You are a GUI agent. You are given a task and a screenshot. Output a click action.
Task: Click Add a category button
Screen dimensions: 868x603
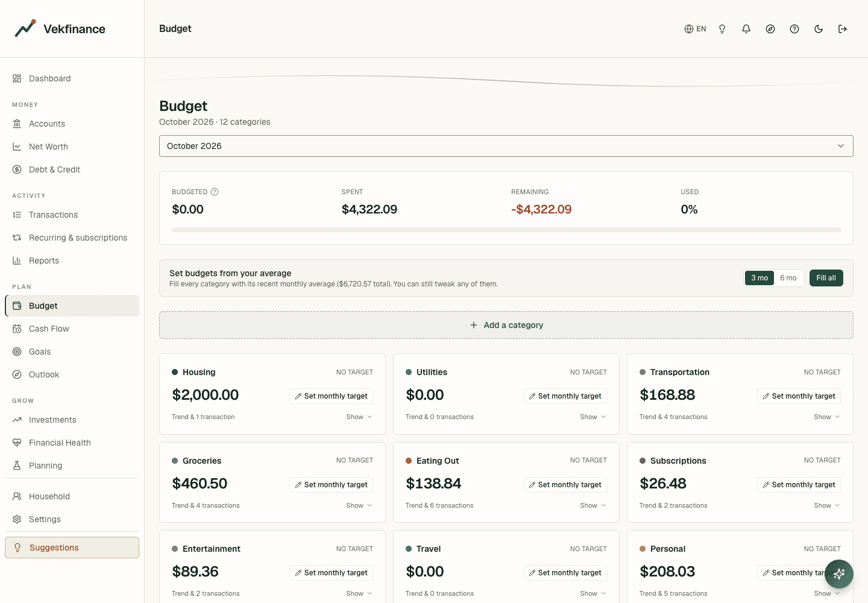click(x=506, y=325)
